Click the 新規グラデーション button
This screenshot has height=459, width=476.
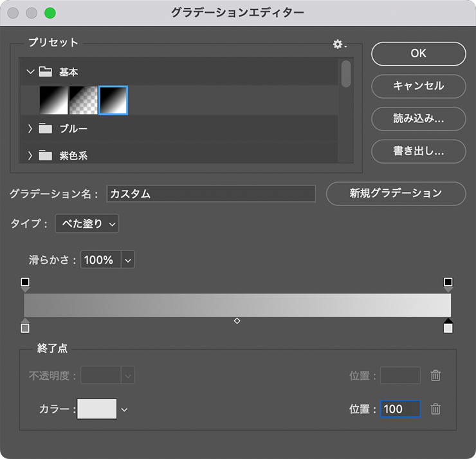click(x=396, y=193)
